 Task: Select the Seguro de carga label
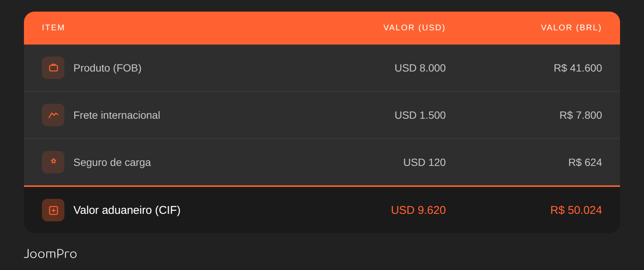(112, 163)
